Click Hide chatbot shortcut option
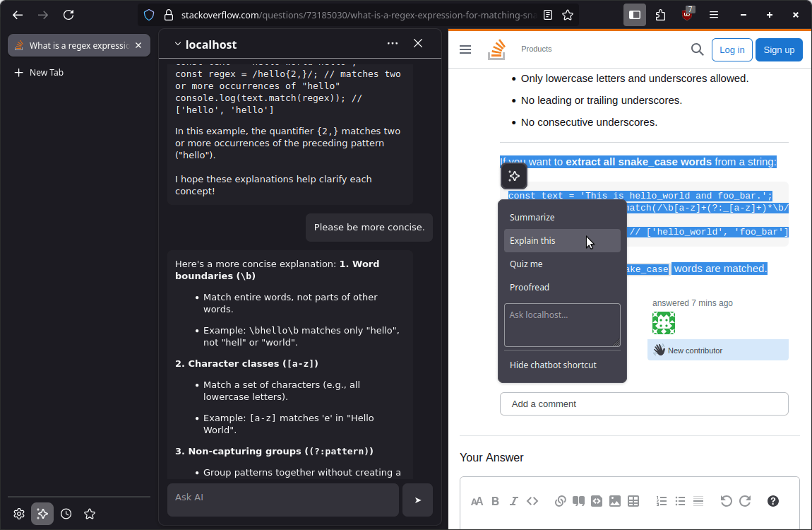This screenshot has height=530, width=812. (x=553, y=365)
